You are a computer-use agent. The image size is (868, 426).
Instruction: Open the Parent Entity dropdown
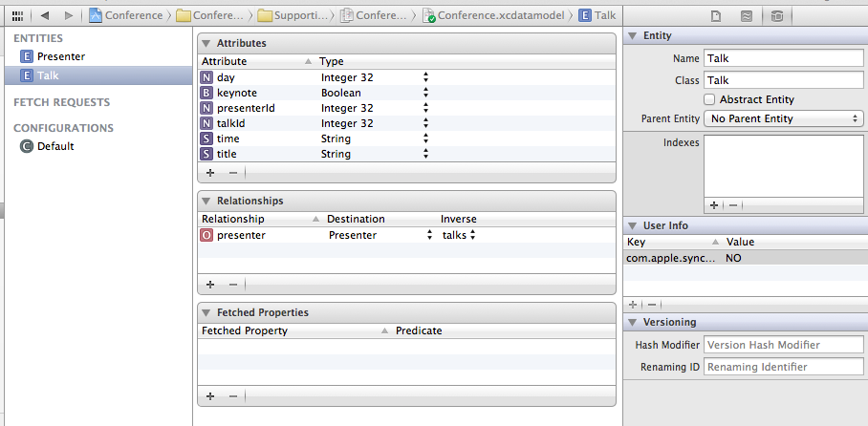click(783, 118)
